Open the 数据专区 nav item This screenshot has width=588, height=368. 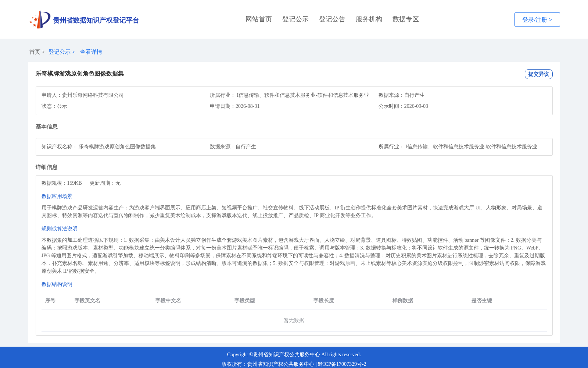point(406,19)
